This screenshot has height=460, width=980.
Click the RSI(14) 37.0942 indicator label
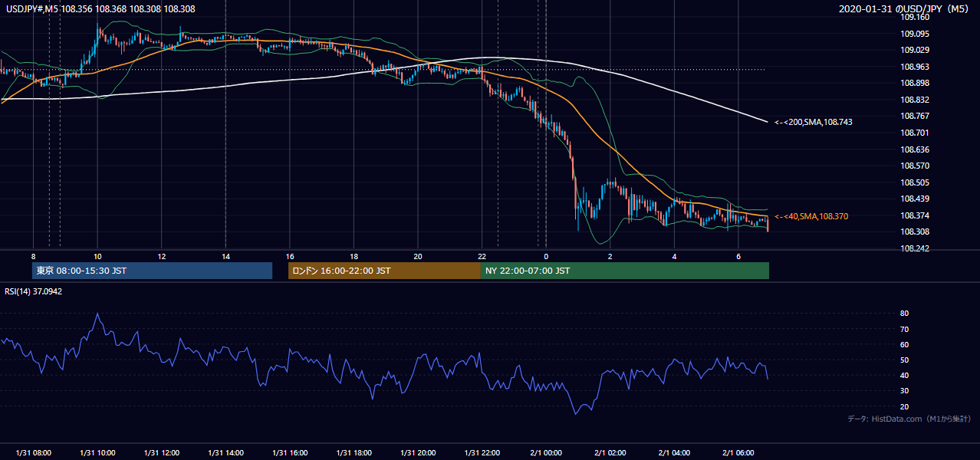[x=34, y=292]
